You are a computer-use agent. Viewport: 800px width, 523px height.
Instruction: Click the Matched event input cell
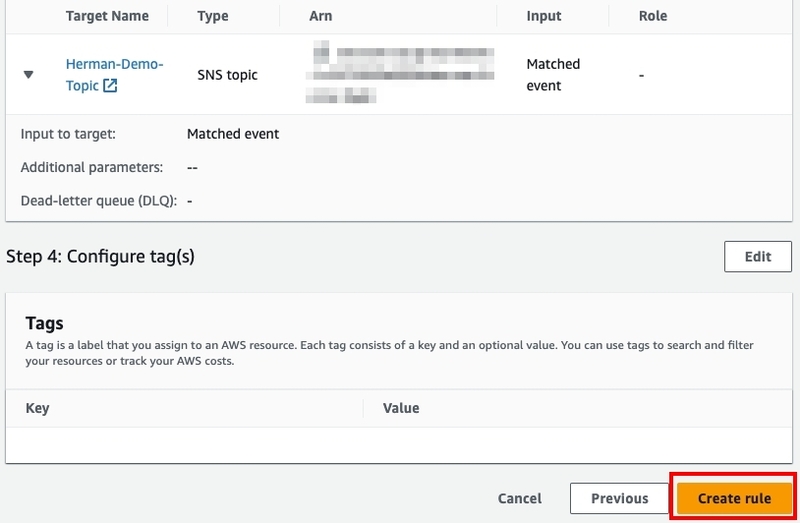pos(553,74)
